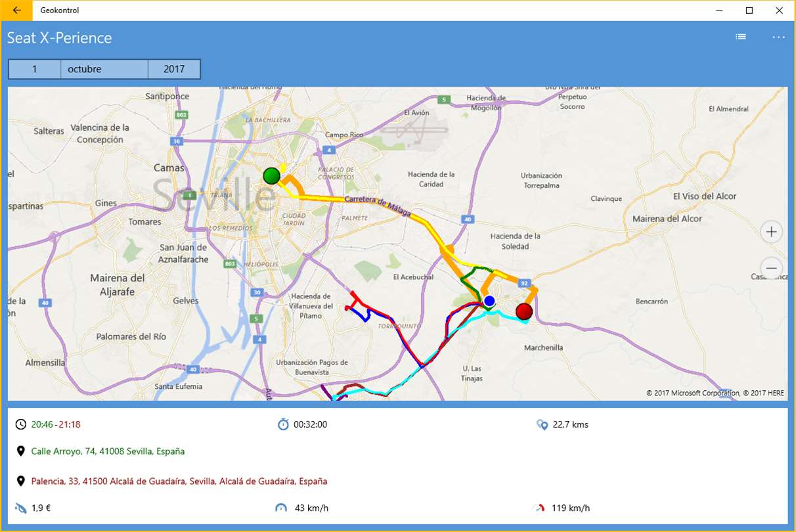This screenshot has width=796, height=532.
Task: Select the green start marker on map
Action: coord(271,176)
